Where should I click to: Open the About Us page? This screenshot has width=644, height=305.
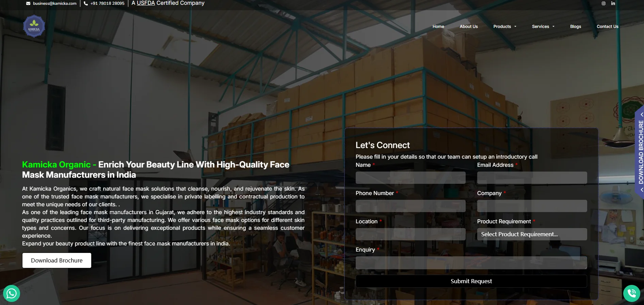click(x=468, y=27)
